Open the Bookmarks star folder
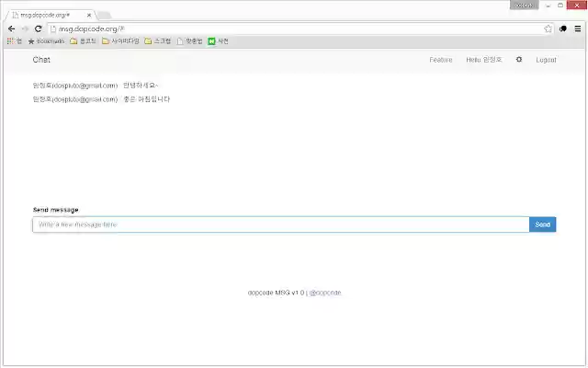 point(46,40)
